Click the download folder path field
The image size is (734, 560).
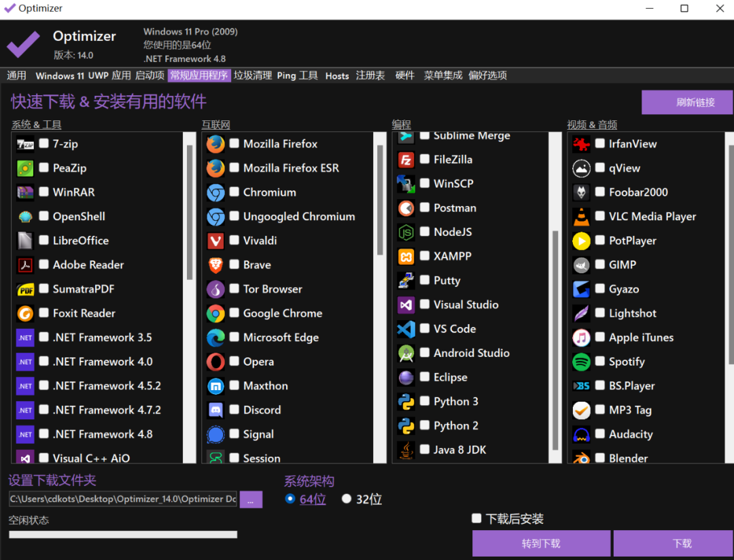click(122, 499)
